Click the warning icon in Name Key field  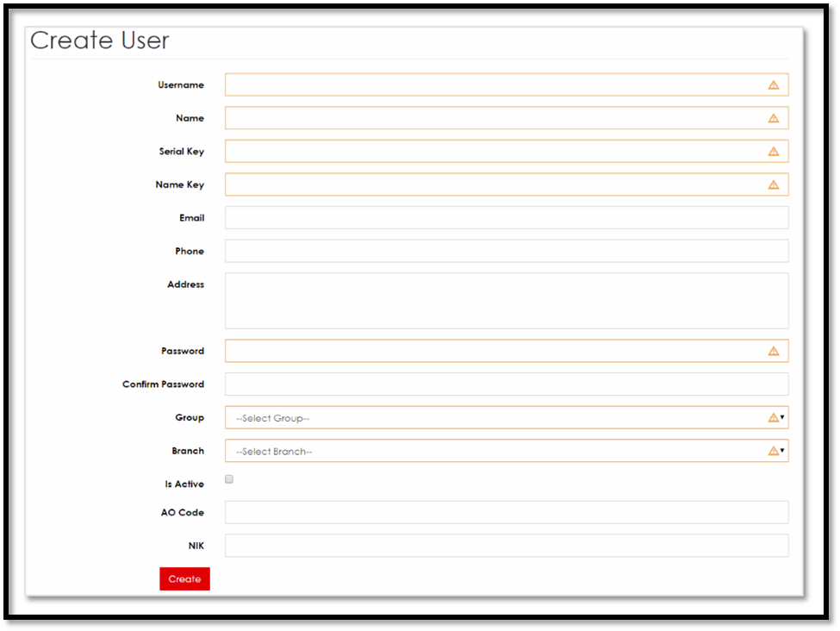pyautogui.click(x=773, y=184)
